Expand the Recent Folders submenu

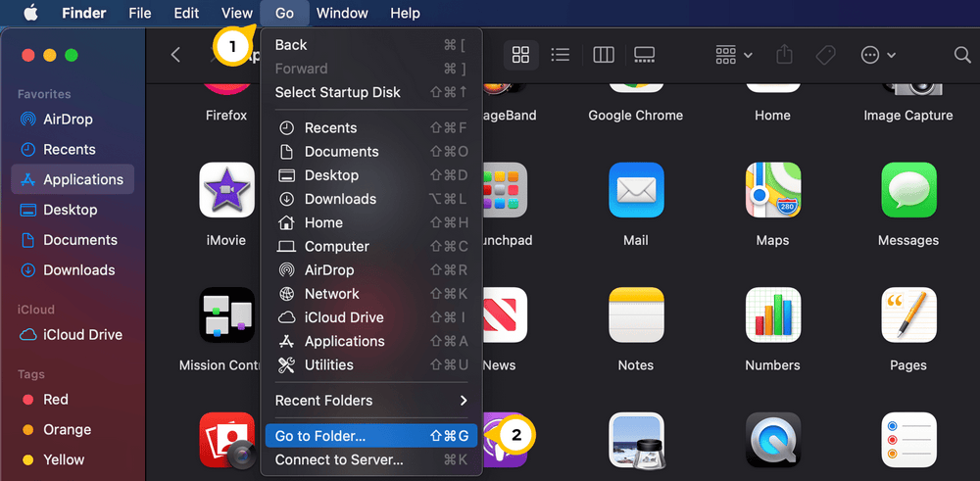(x=369, y=400)
